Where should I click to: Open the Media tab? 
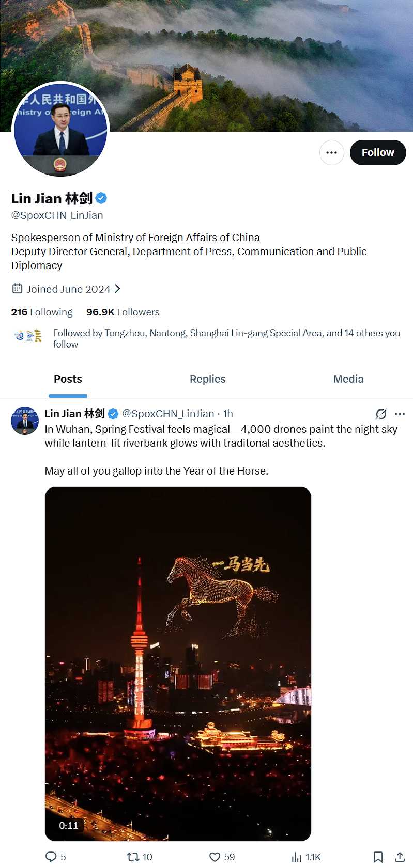348,379
